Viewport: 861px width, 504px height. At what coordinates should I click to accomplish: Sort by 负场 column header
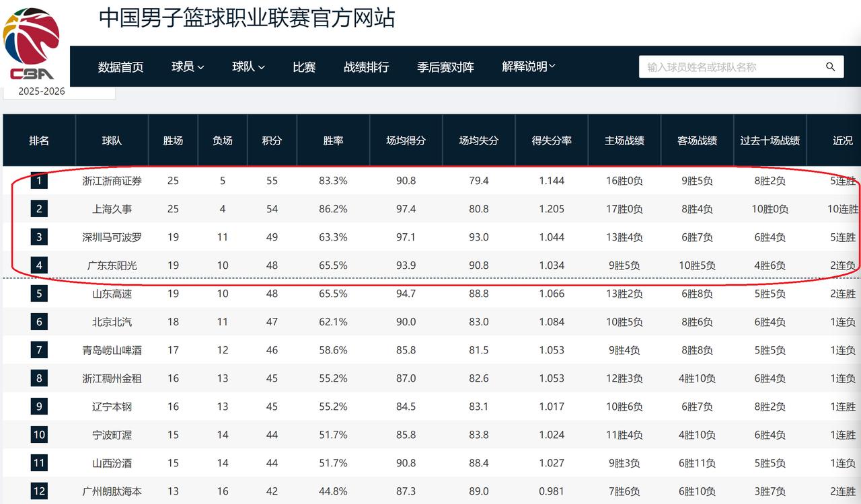coord(223,140)
